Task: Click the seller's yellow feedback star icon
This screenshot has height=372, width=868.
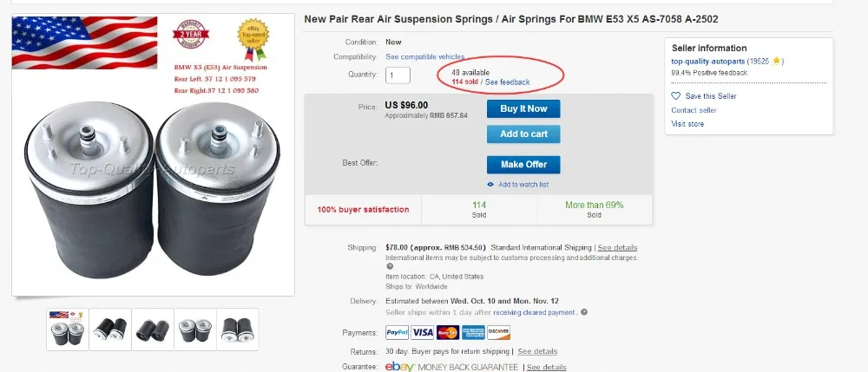Action: tap(776, 62)
